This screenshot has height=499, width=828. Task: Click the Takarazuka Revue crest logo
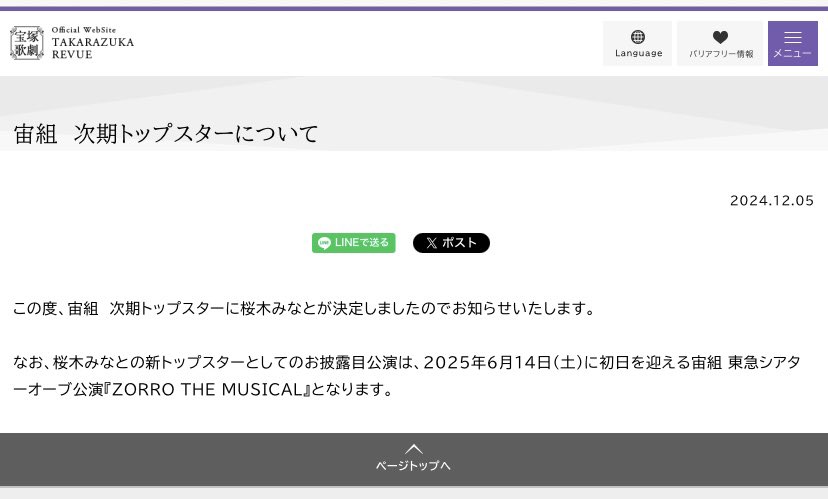pyautogui.click(x=27, y=43)
